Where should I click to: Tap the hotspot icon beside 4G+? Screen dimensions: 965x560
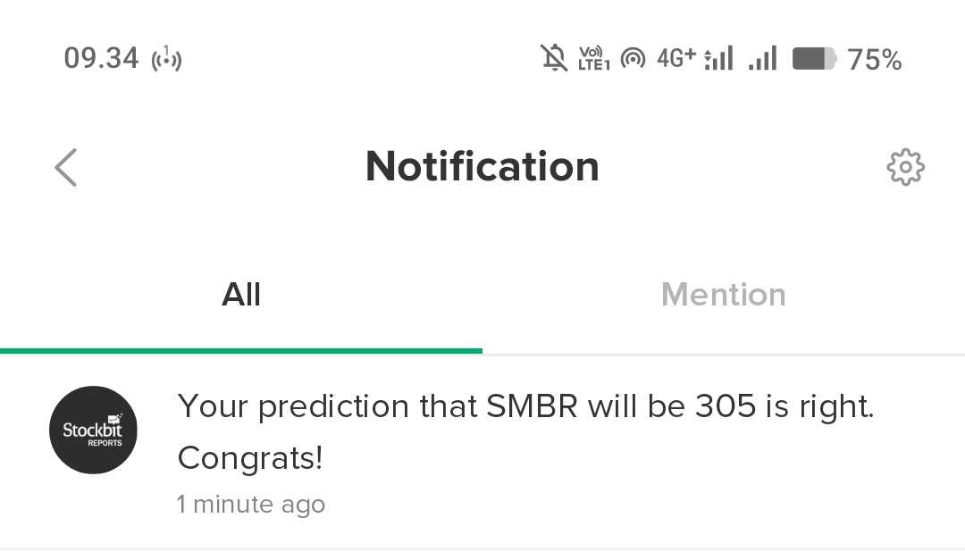click(633, 59)
